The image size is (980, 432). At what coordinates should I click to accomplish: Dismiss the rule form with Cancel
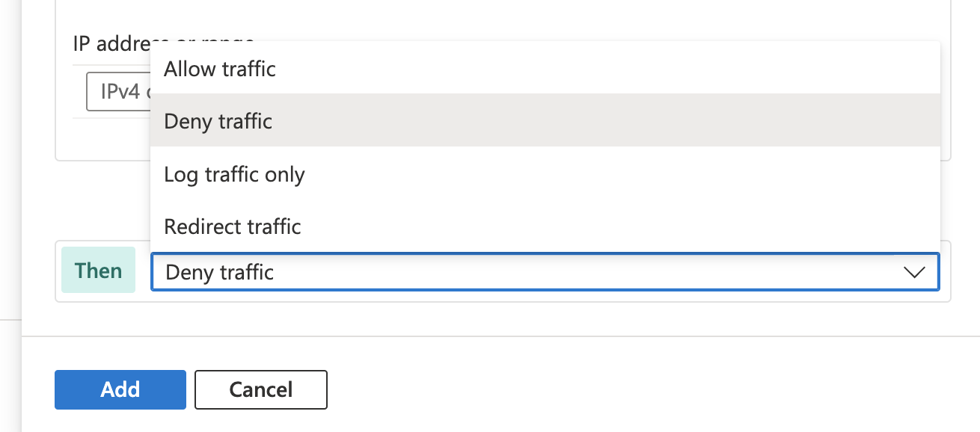[260, 389]
